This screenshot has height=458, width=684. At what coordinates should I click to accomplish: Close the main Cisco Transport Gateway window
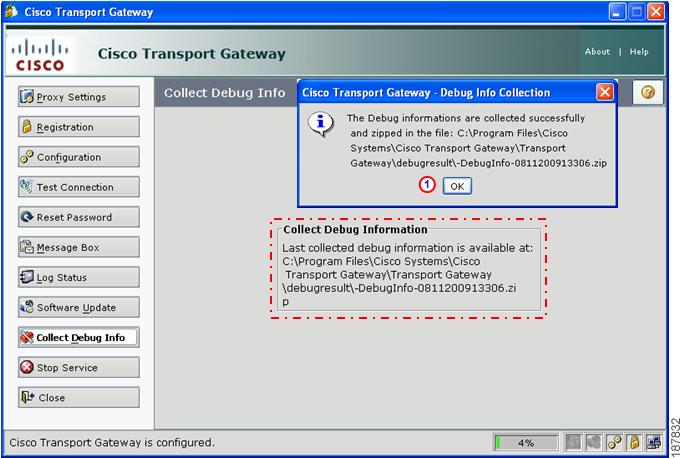coord(656,12)
